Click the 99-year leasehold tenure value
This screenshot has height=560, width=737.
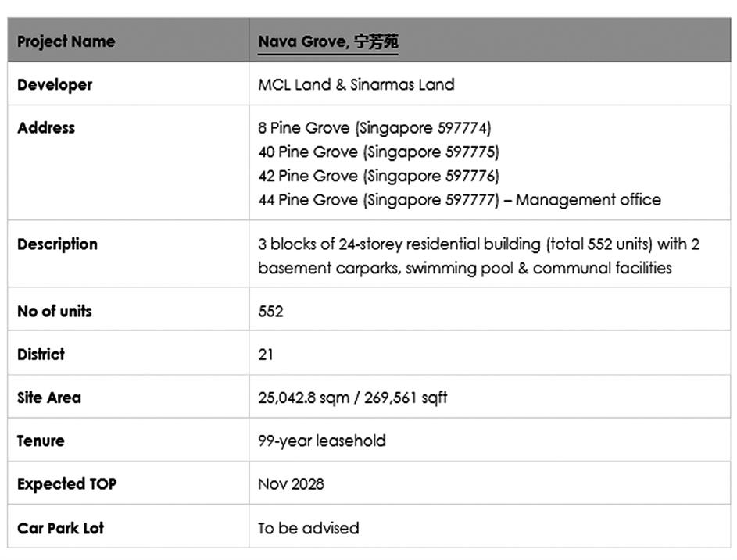pos(321,441)
